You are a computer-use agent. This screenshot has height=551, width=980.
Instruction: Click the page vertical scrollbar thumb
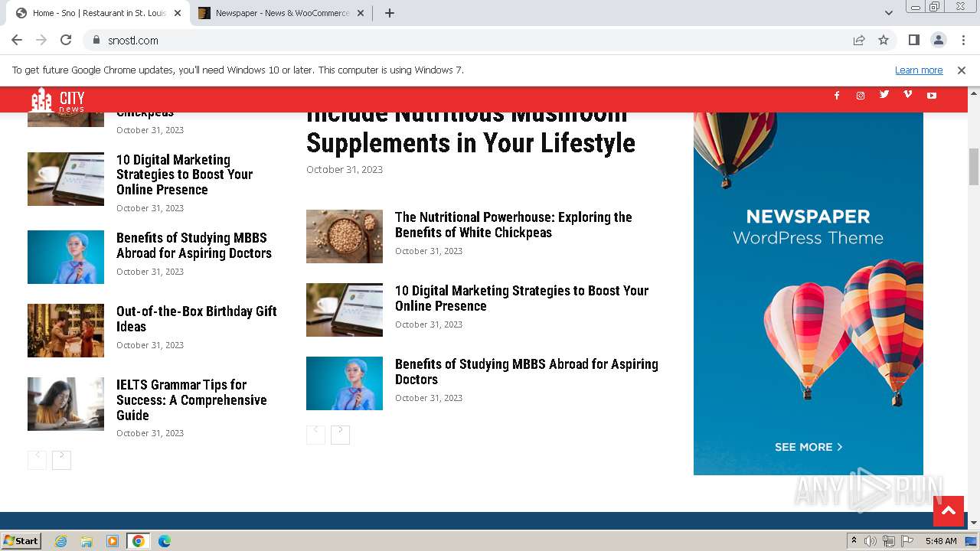(974, 166)
